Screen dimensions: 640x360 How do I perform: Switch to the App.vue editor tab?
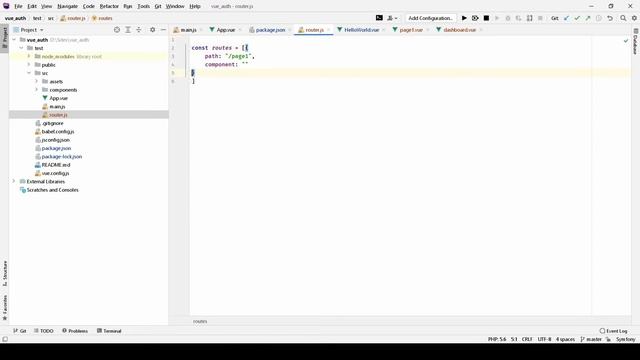pos(225,30)
